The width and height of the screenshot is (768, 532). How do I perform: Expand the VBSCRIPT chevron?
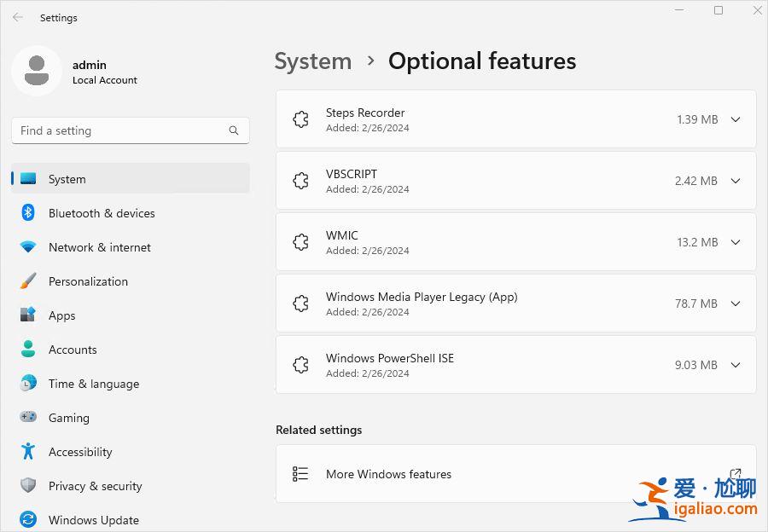[x=736, y=181]
